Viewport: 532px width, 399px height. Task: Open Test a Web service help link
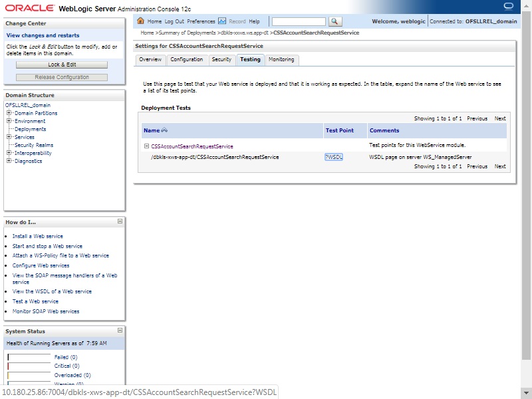pos(35,301)
